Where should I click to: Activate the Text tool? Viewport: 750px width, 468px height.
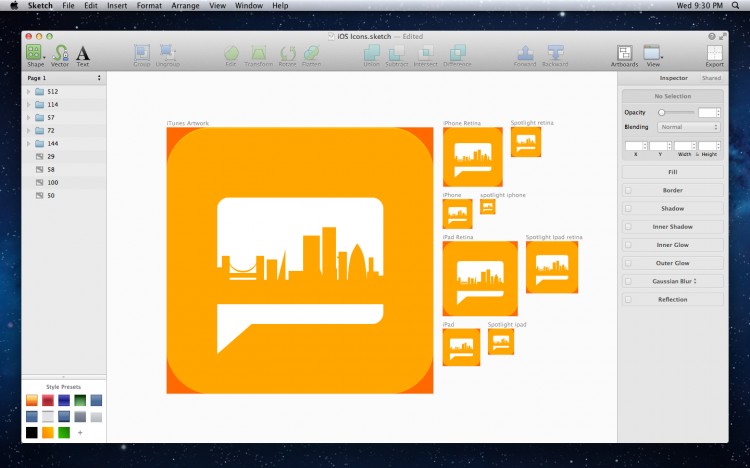pyautogui.click(x=83, y=54)
